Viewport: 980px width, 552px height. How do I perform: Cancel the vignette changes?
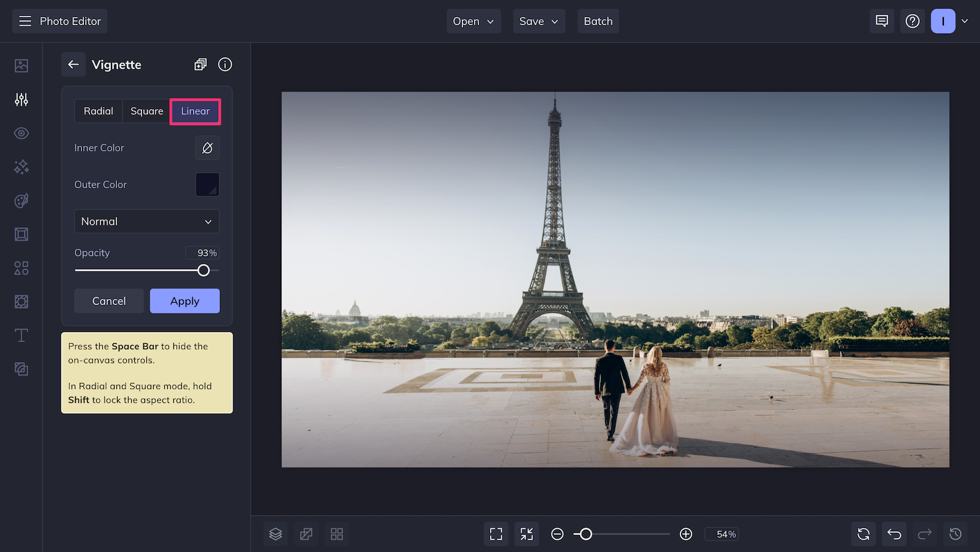coord(109,301)
